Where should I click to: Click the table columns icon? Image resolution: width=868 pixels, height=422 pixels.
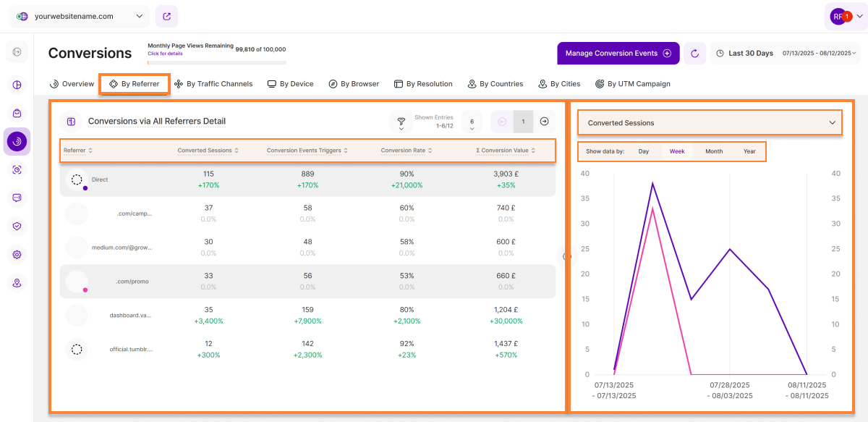(71, 122)
